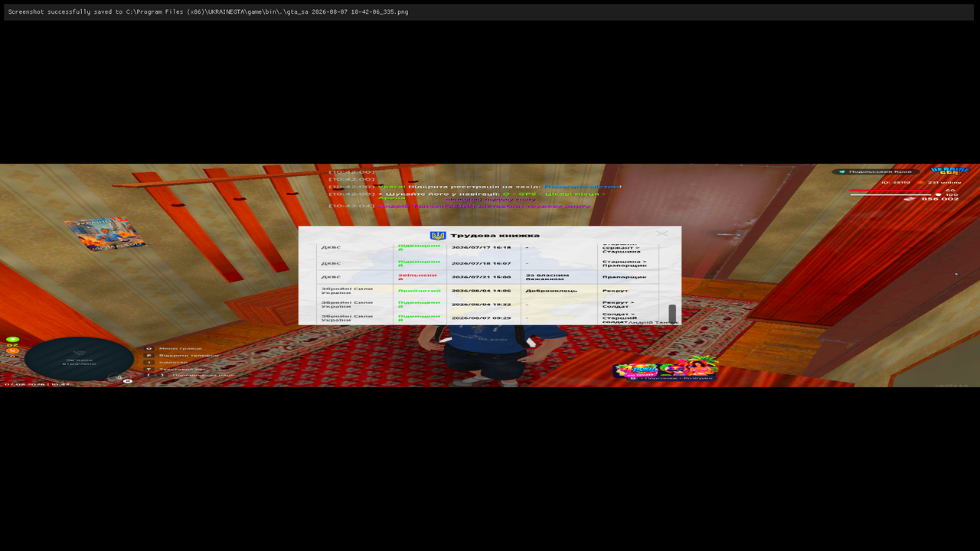Click the O key hint for player menu

(149, 349)
